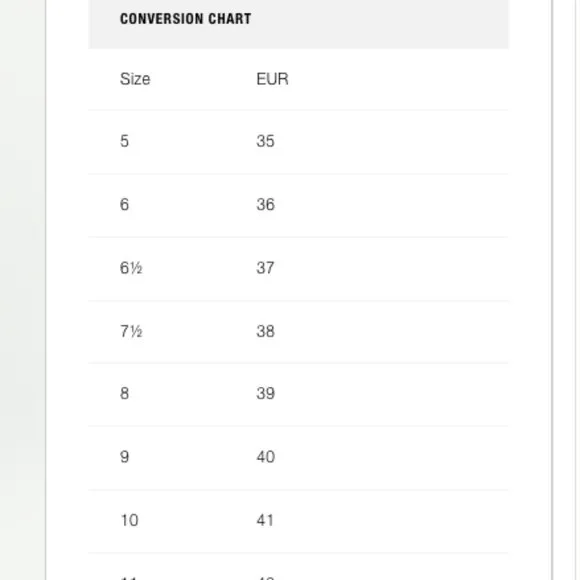Select size 6½ cell
Image resolution: width=580 pixels, height=580 pixels.
[131, 268]
